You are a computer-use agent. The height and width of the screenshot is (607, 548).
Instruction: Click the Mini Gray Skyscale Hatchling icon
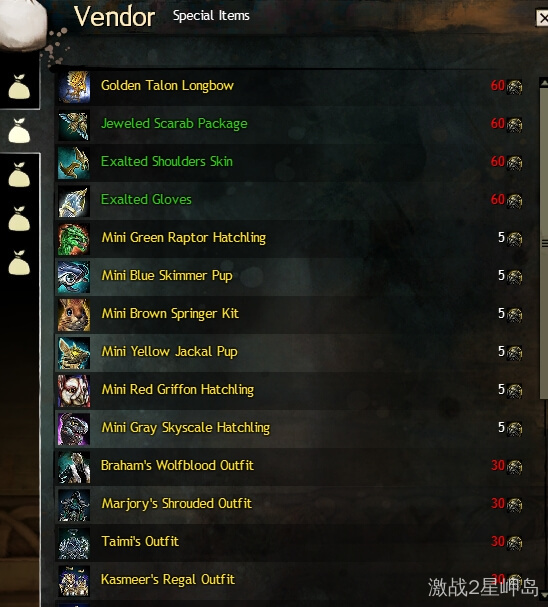74,429
